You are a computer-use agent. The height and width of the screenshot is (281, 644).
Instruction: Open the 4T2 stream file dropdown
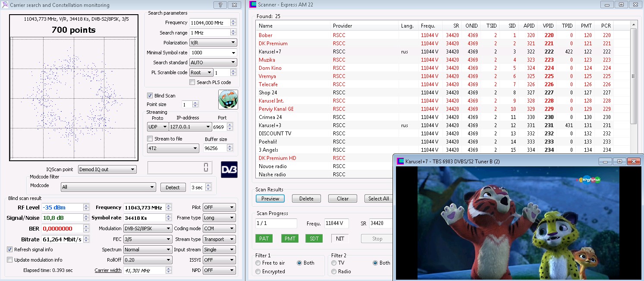pos(173,148)
